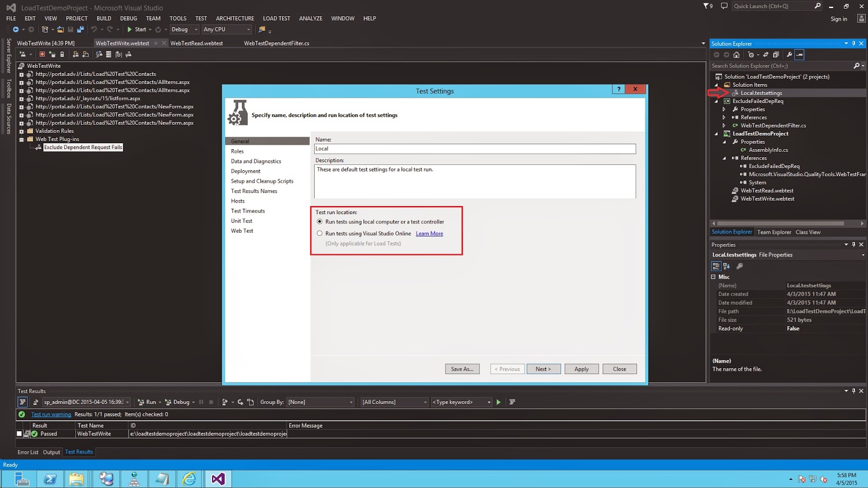Open the LOAD TEST menu
Screen dimensions: 868x488
276,18
